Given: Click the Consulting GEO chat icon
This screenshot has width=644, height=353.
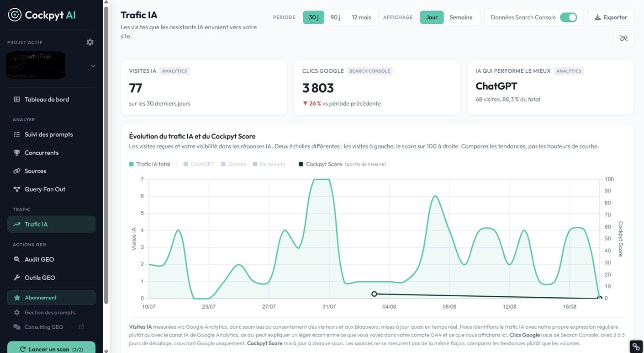Looking at the screenshot, I should tap(17, 327).
